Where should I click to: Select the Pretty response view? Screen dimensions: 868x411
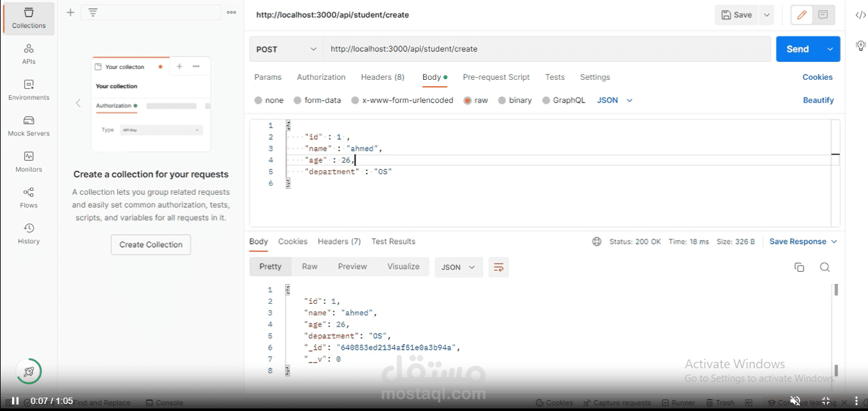(x=271, y=267)
